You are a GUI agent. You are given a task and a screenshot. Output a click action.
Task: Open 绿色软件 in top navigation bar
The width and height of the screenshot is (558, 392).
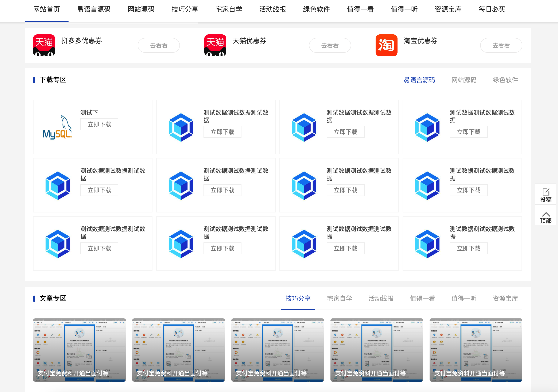(316, 9)
